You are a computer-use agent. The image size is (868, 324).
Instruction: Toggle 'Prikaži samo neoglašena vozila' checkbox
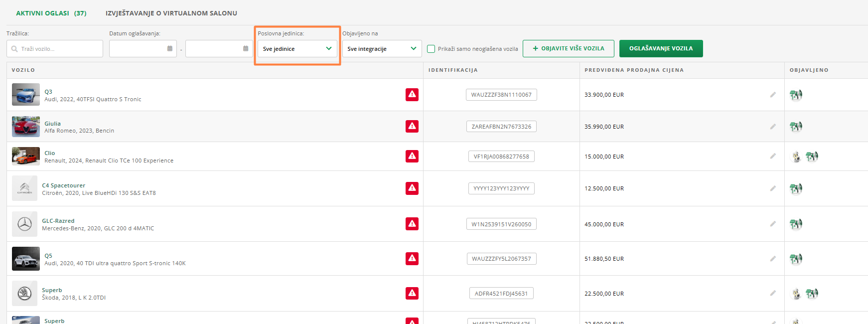point(431,49)
